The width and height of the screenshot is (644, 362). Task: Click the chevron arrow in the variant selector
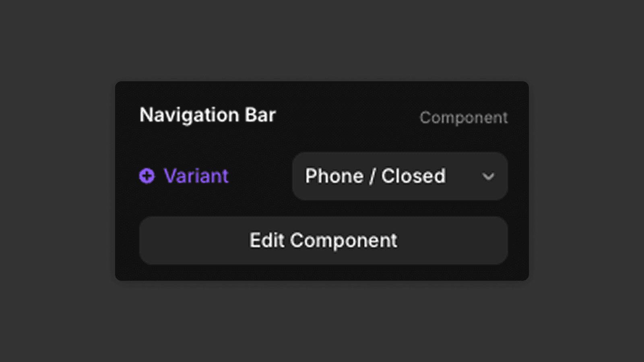pyautogui.click(x=488, y=177)
